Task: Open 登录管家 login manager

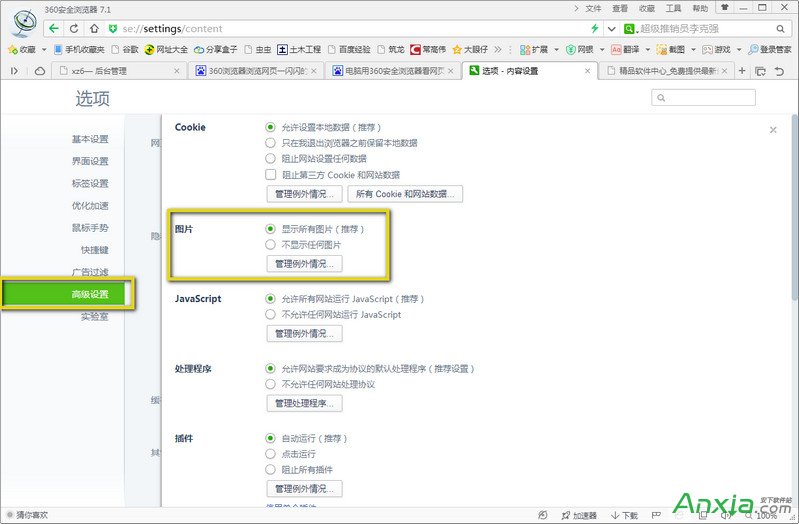Action: tap(769, 49)
